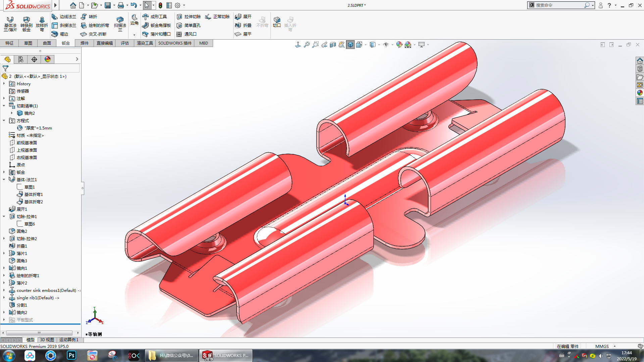
Task: Switch to the 3D 视图 bottom tab
Action: tap(47, 340)
